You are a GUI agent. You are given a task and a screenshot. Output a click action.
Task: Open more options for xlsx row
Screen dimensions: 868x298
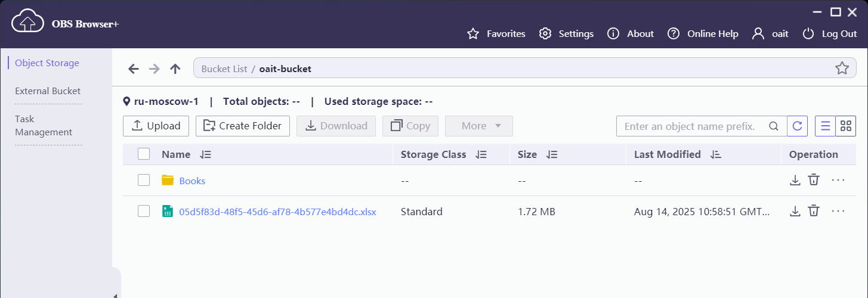tap(838, 210)
